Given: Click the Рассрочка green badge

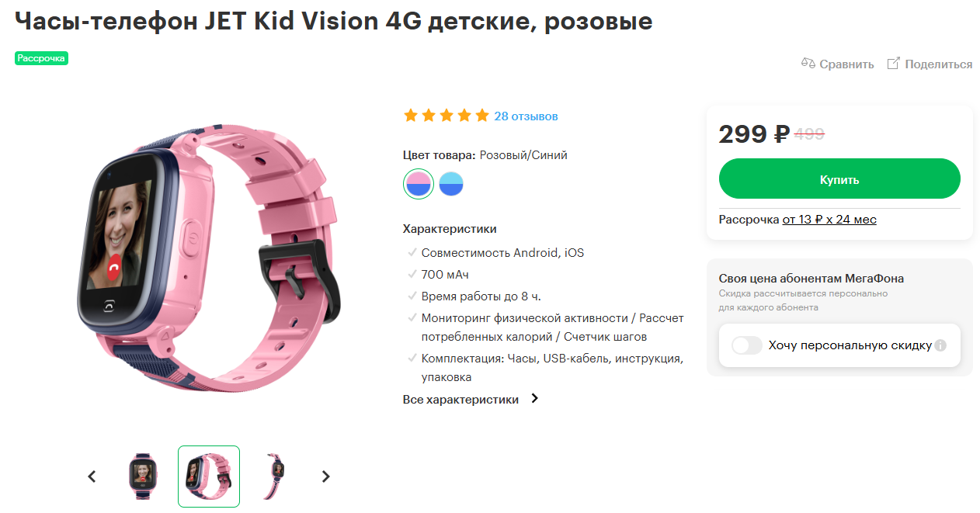Looking at the screenshot, I should tap(42, 58).
